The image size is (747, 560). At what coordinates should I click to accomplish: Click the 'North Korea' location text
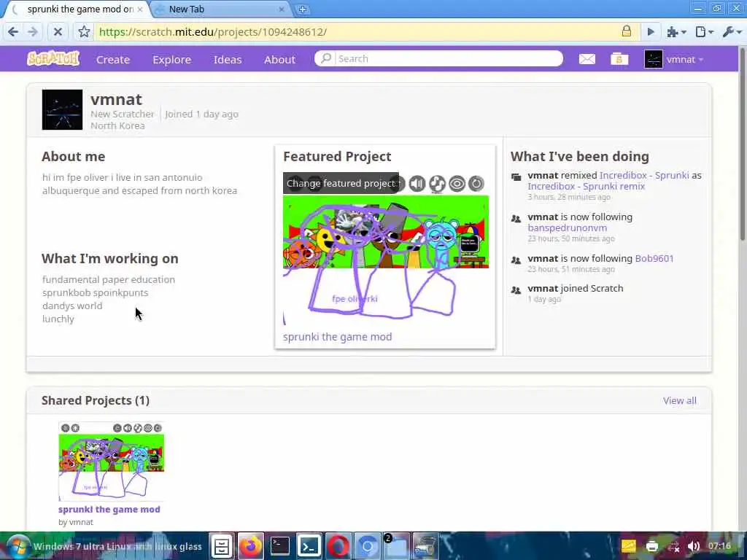(x=117, y=125)
